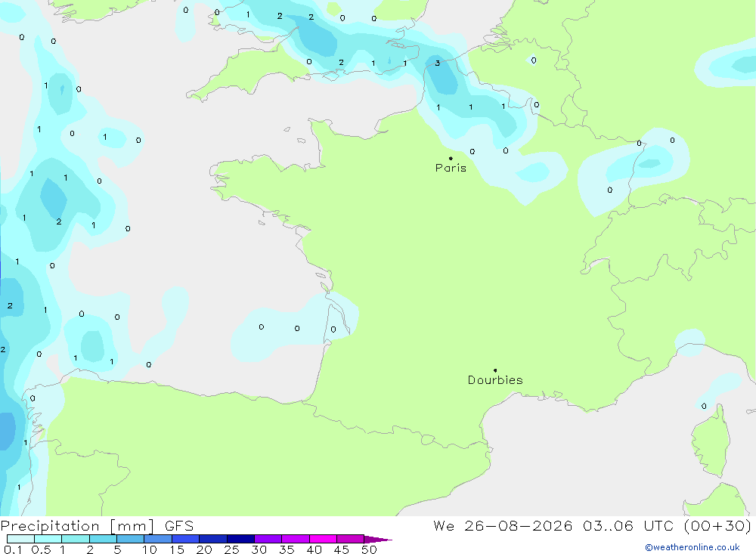Click the Dourbies city label
The width and height of the screenshot is (756, 554).
pyautogui.click(x=495, y=380)
